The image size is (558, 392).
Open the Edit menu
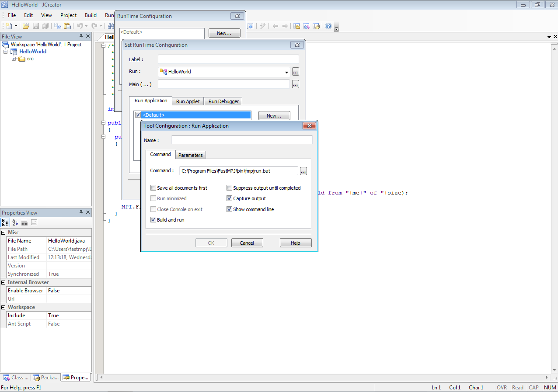[x=28, y=15]
